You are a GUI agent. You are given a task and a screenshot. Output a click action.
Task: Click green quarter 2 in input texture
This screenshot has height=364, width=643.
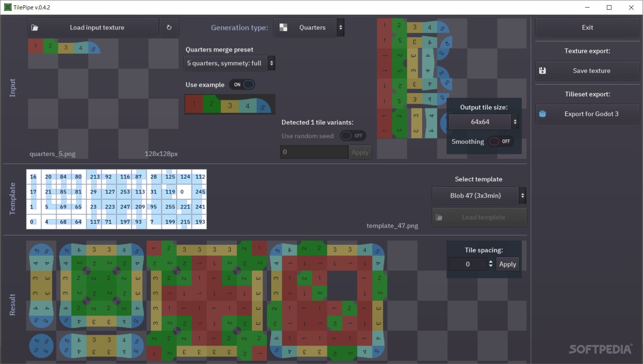coord(50,46)
